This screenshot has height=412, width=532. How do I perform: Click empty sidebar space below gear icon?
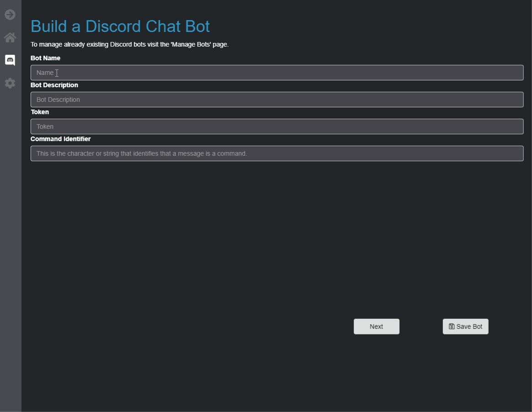(10, 238)
